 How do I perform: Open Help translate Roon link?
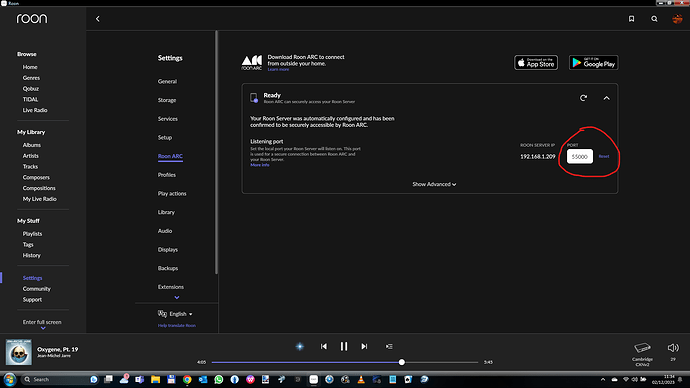pyautogui.click(x=176, y=326)
